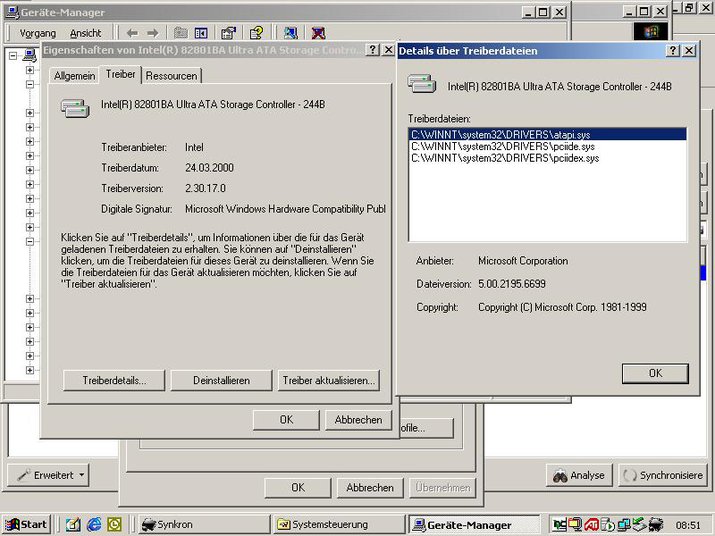Viewport: 715px width, 536px height.
Task: Click Abbrechen in the Eigenschaften dialog
Action: coord(358,420)
